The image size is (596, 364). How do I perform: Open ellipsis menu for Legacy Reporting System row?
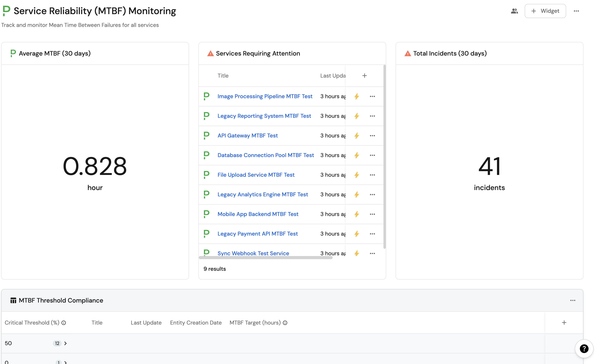pos(372,116)
